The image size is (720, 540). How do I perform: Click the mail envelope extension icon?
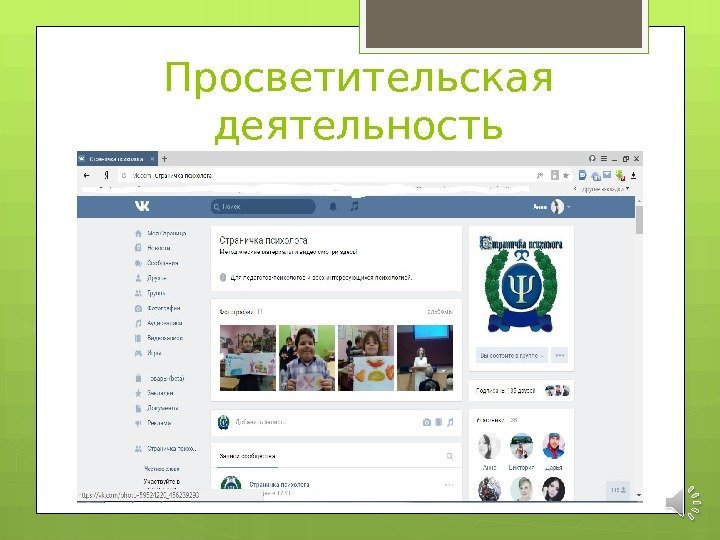[608, 175]
